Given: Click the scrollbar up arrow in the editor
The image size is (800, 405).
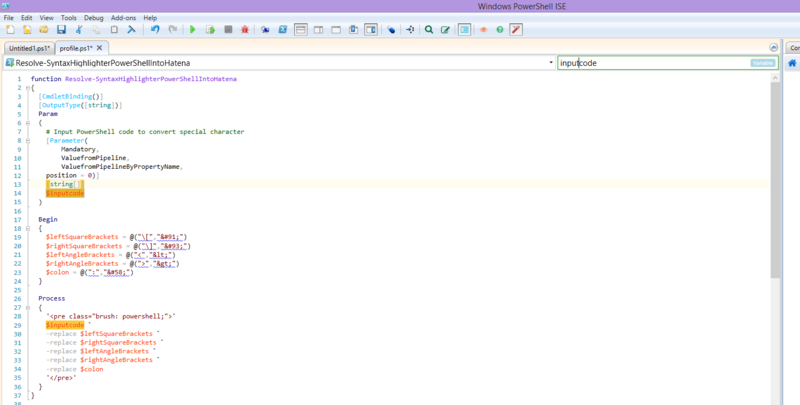Looking at the screenshot, I should point(775,78).
